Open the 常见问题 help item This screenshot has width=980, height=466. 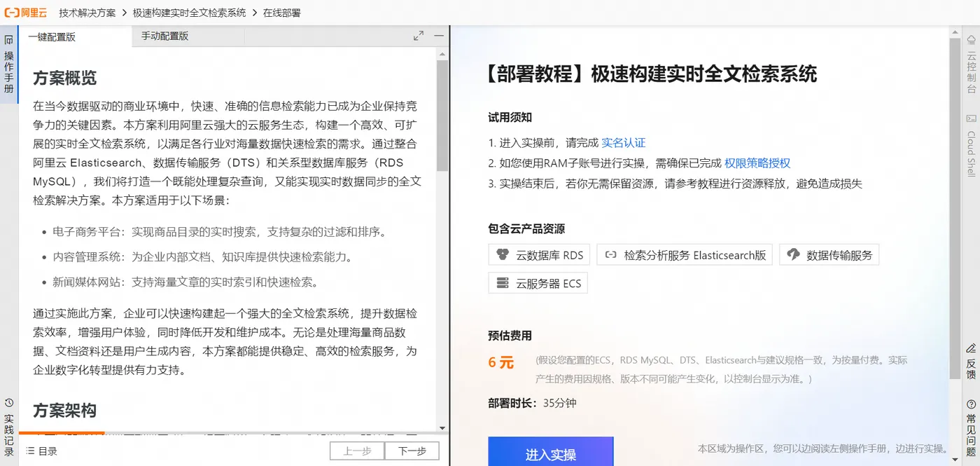point(971,427)
